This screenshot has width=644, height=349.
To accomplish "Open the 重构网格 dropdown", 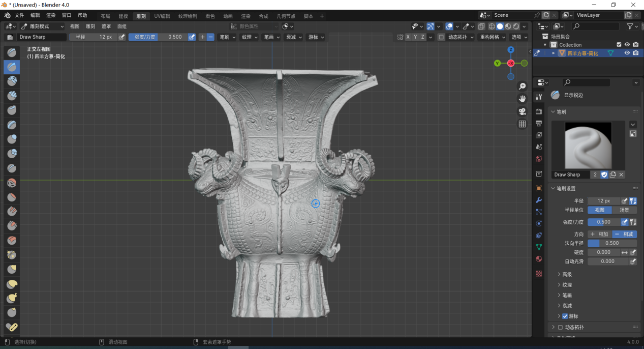I will click(493, 37).
